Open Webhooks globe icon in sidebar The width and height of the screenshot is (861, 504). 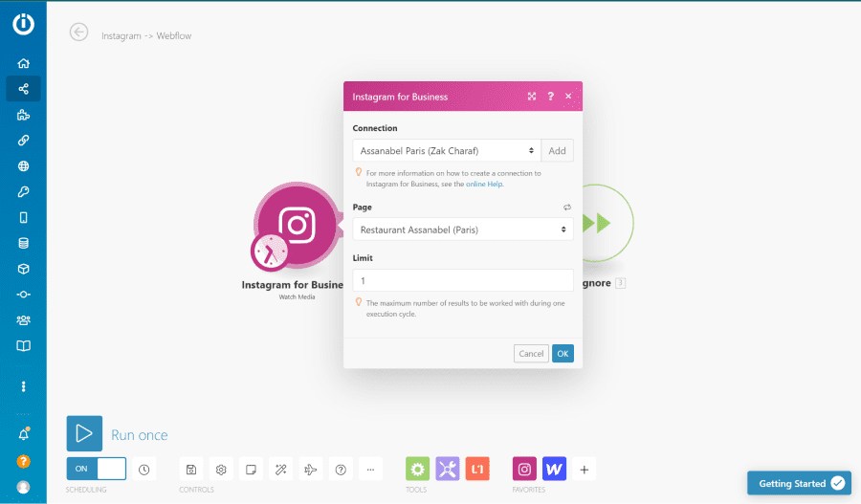[23, 165]
